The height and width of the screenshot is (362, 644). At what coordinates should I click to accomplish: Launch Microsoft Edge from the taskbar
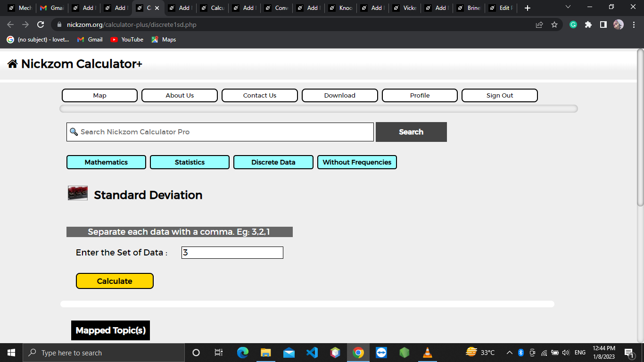point(242,353)
